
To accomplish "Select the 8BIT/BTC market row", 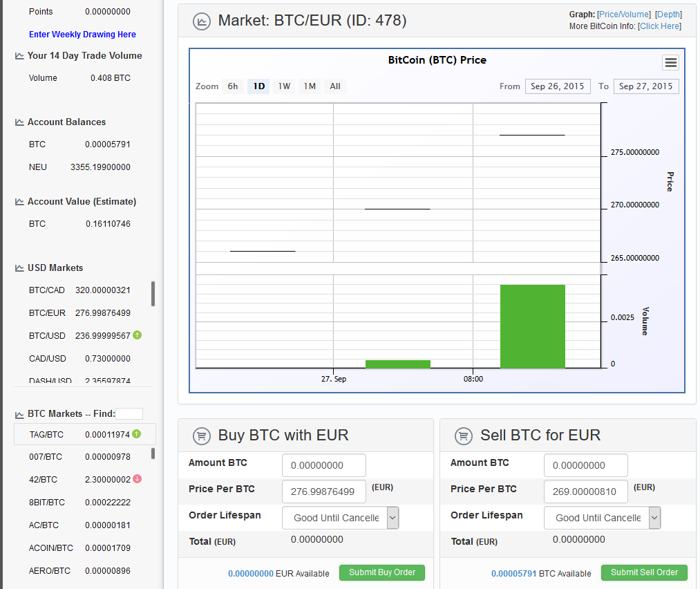I will [79, 503].
